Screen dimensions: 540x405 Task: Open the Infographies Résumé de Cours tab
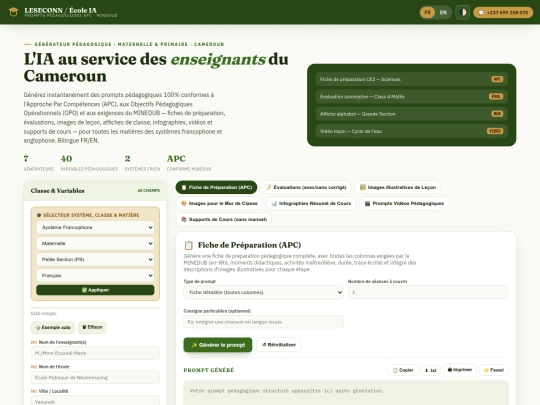tap(311, 203)
